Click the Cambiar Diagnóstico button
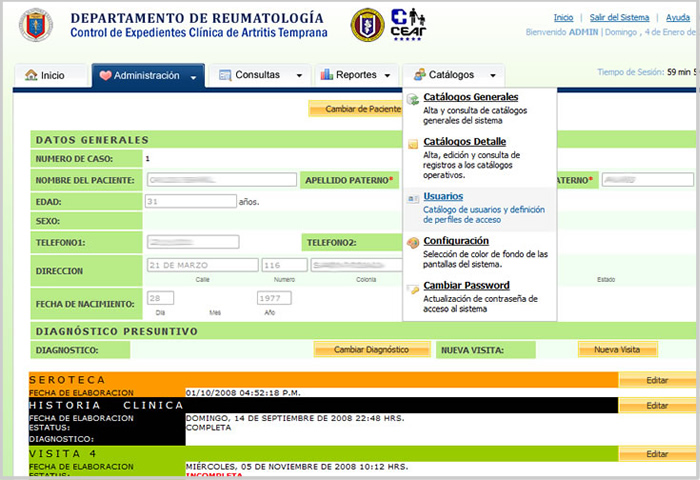The height and width of the screenshot is (480, 700). [372, 350]
